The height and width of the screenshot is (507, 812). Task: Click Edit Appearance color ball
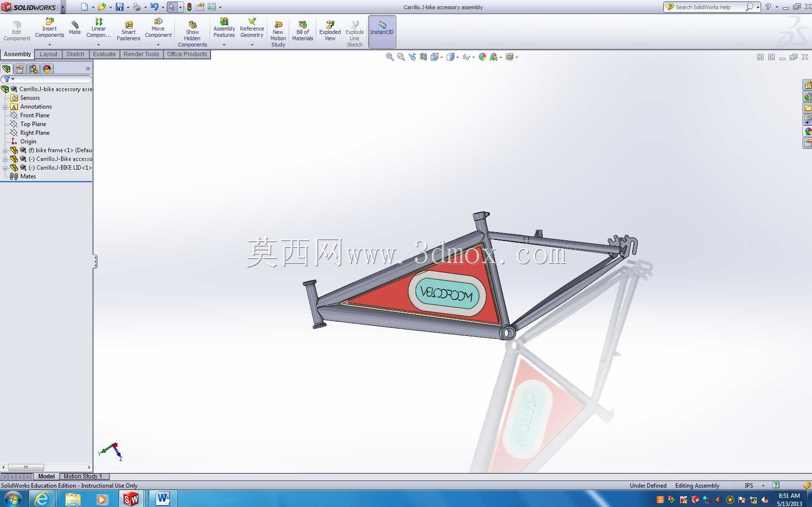click(483, 57)
